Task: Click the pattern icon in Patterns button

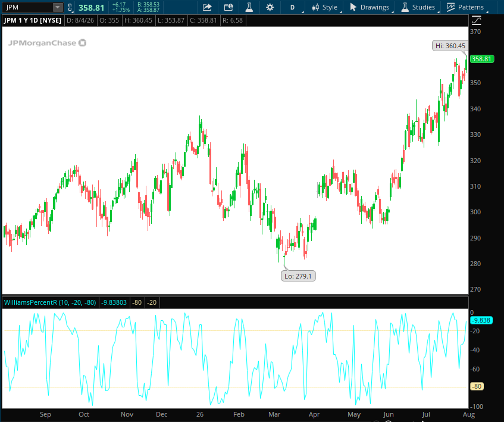Action: tap(450, 7)
